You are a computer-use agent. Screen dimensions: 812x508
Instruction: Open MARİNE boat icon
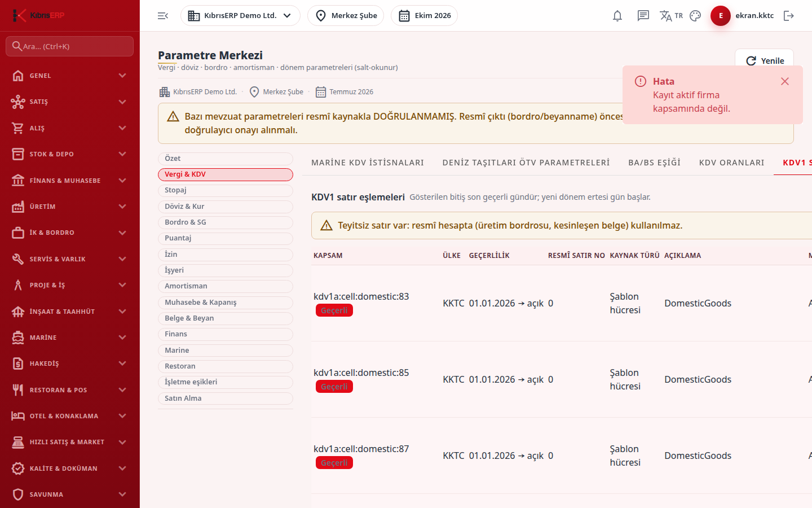point(18,338)
